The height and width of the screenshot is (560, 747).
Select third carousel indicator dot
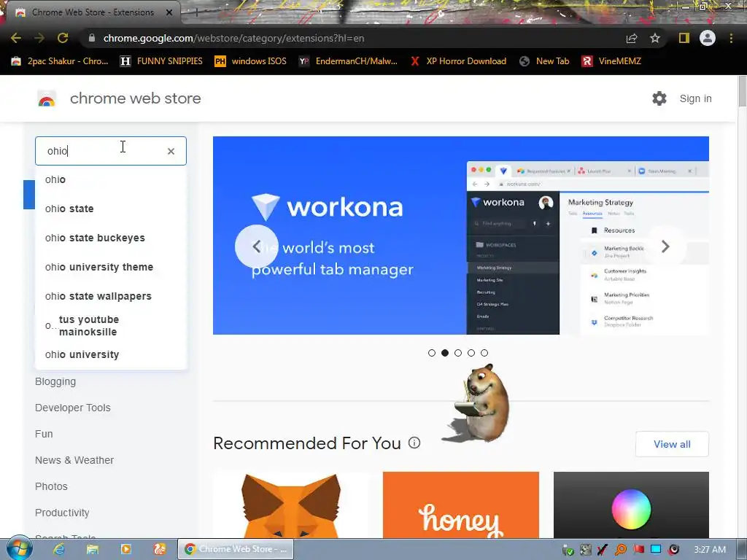458,353
